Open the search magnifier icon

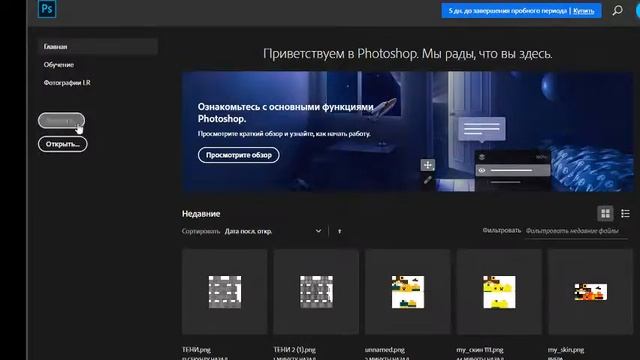pyautogui.click(x=618, y=10)
